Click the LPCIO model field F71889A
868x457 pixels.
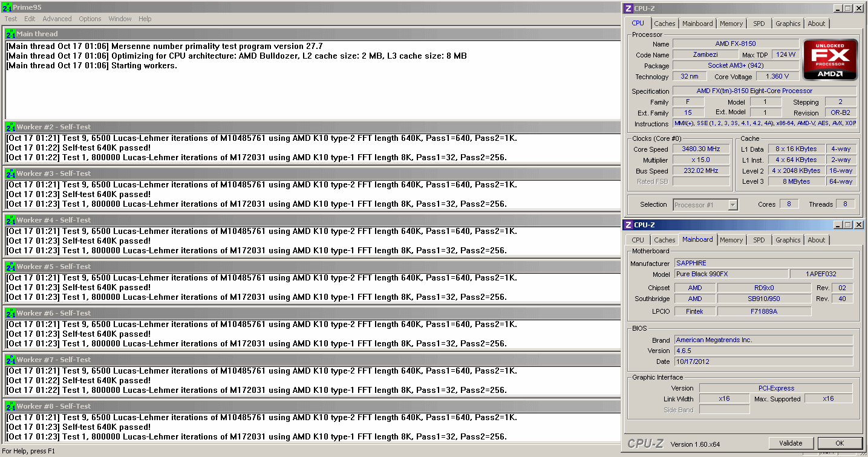(x=764, y=311)
